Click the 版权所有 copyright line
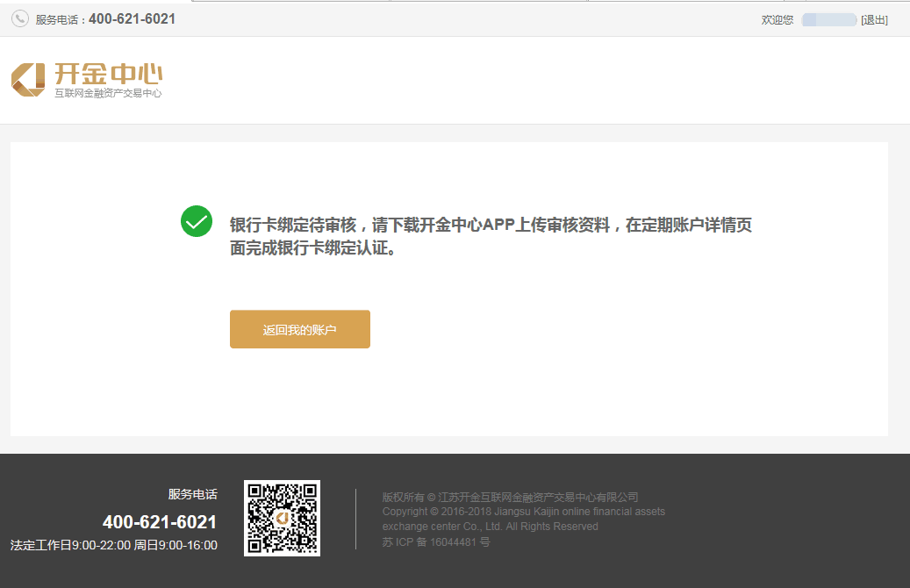 coord(510,497)
